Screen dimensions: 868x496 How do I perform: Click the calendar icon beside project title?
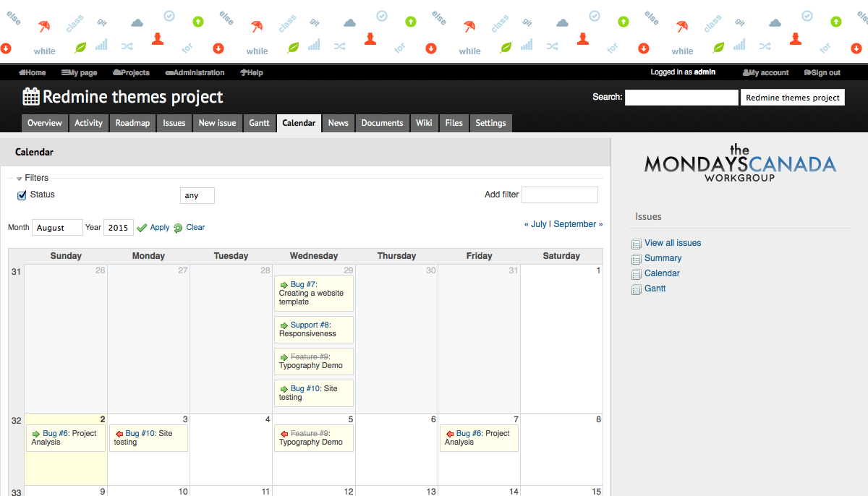[31, 96]
